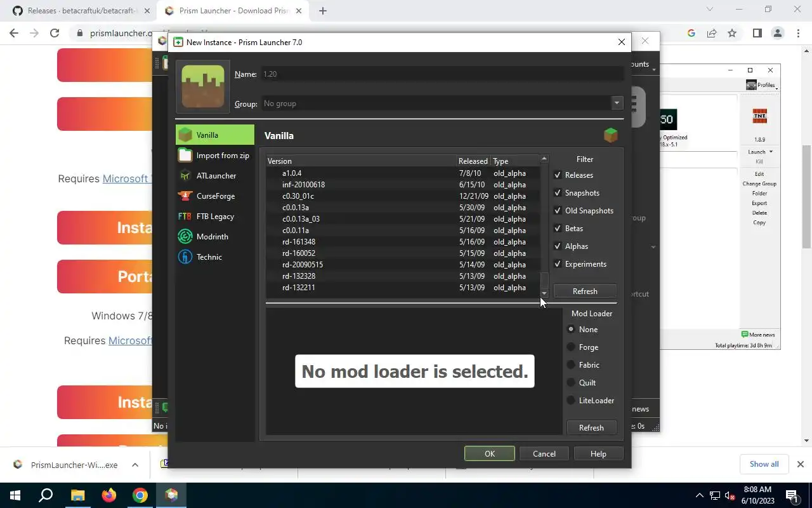Choose LiteLoader mod loader
This screenshot has height=508, width=812.
click(571, 400)
